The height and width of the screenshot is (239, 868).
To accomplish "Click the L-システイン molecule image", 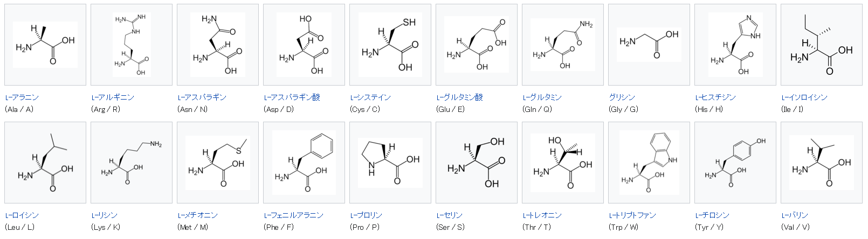I will pos(390,45).
